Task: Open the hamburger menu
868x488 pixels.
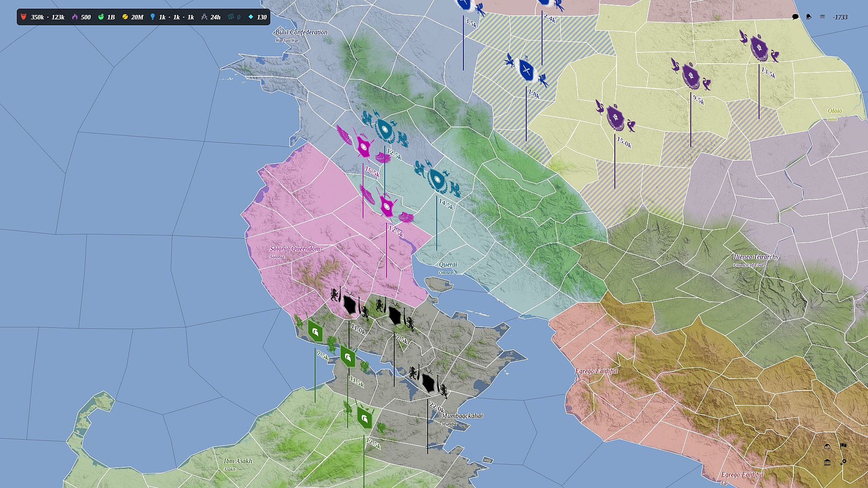Action: [x=822, y=17]
